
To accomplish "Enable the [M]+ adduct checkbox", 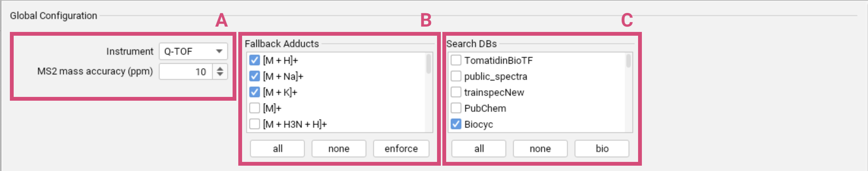I will pos(255,108).
